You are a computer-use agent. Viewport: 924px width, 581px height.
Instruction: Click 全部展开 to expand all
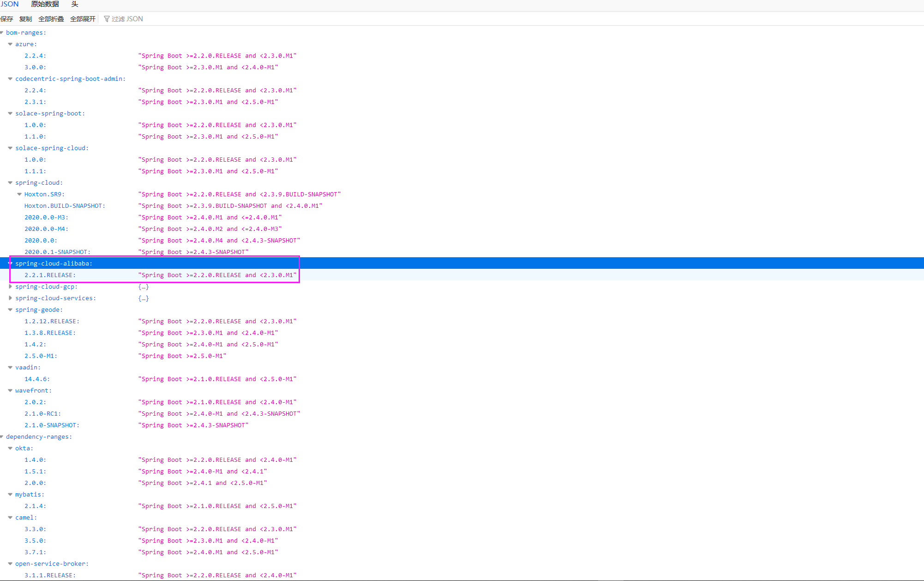click(83, 19)
